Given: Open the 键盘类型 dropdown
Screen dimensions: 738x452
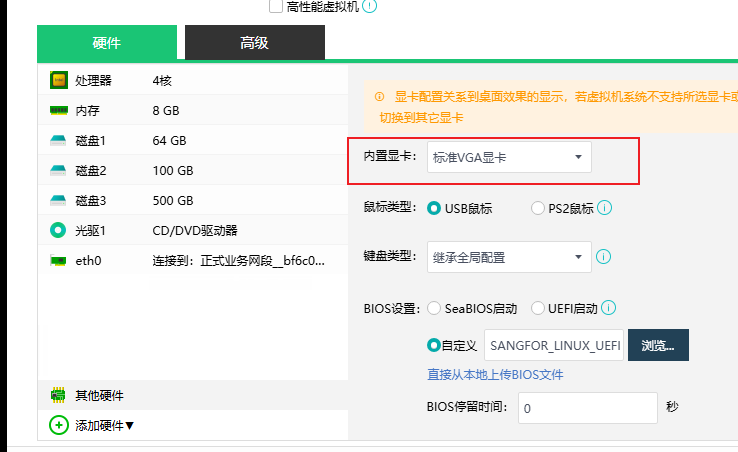Looking at the screenshot, I should tap(509, 257).
